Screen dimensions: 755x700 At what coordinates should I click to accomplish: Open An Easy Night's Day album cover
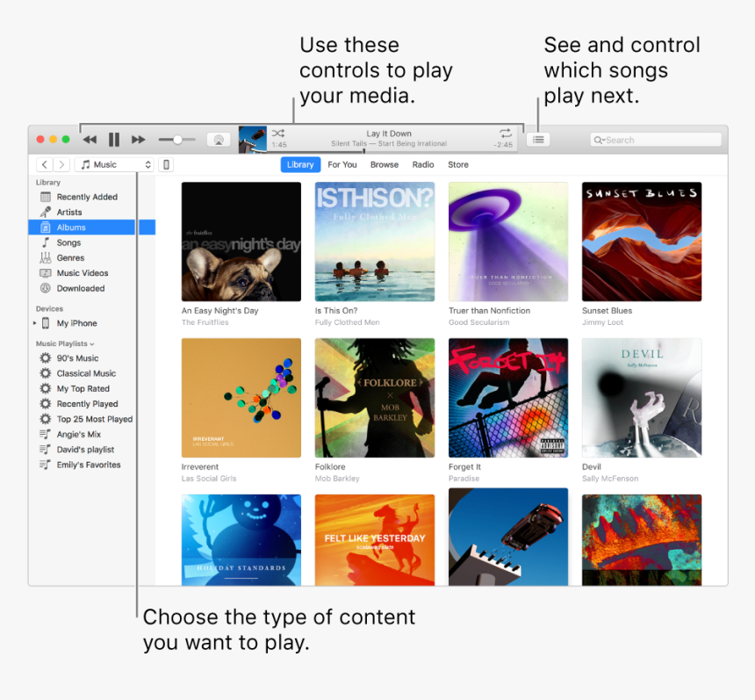(x=241, y=242)
